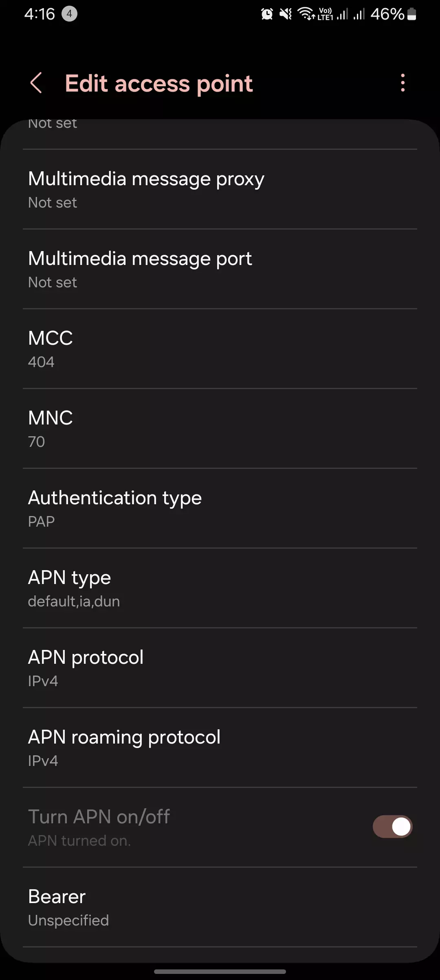Image resolution: width=440 pixels, height=980 pixels.
Task: Tap the back arrow icon
Action: (36, 83)
